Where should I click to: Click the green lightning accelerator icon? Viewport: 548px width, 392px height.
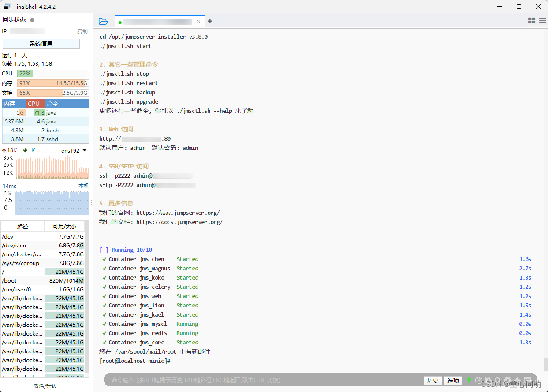[469, 380]
